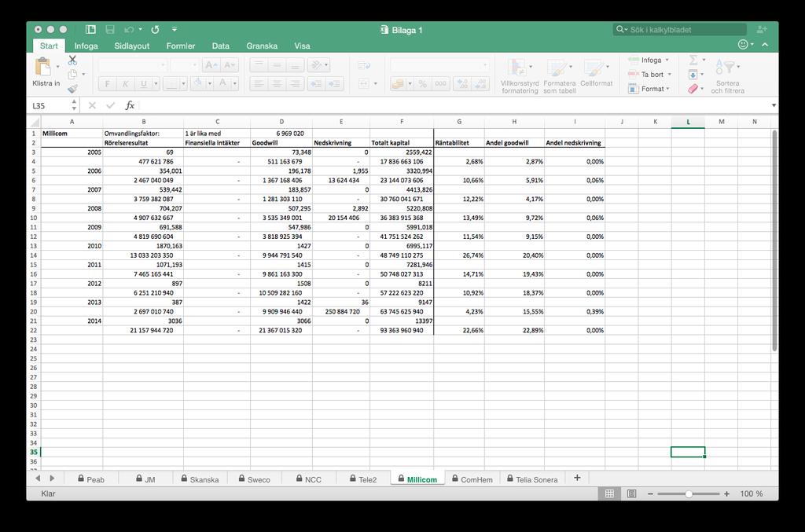The height and width of the screenshot is (532, 805).
Task: Click the Increase font size icon
Action: (x=211, y=64)
